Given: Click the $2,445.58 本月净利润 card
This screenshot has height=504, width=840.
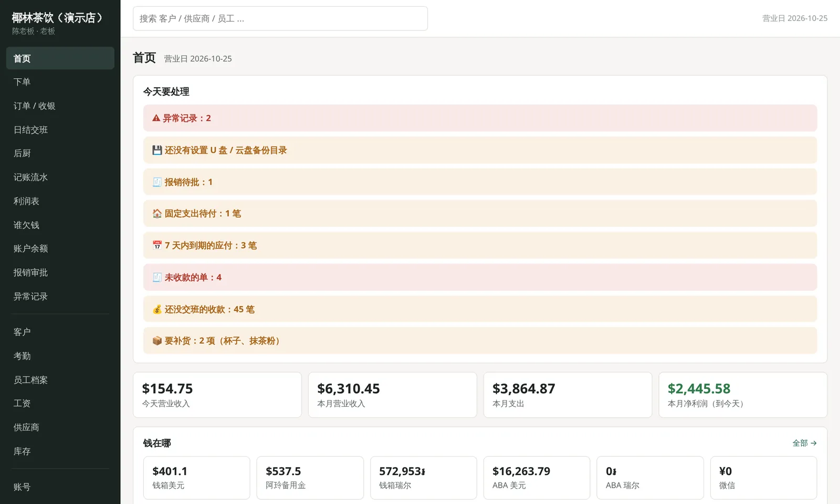Looking at the screenshot, I should (743, 395).
